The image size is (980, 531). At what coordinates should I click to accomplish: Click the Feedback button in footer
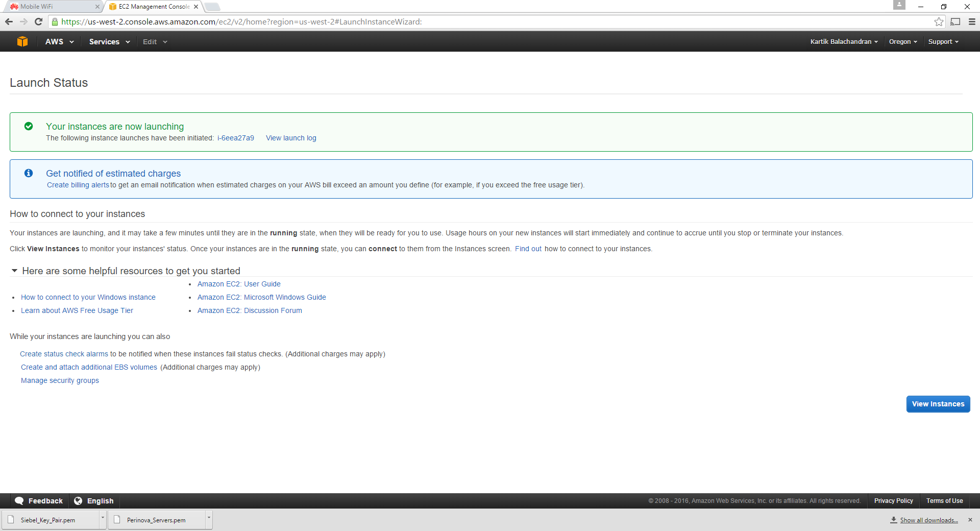coord(39,501)
